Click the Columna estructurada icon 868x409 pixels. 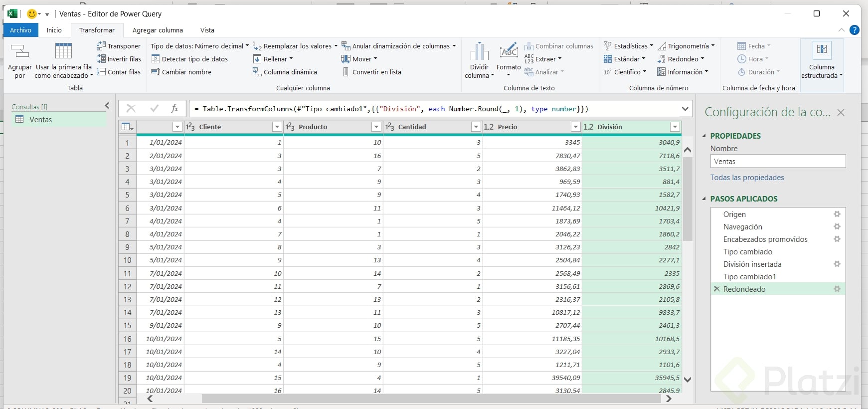pos(822,50)
